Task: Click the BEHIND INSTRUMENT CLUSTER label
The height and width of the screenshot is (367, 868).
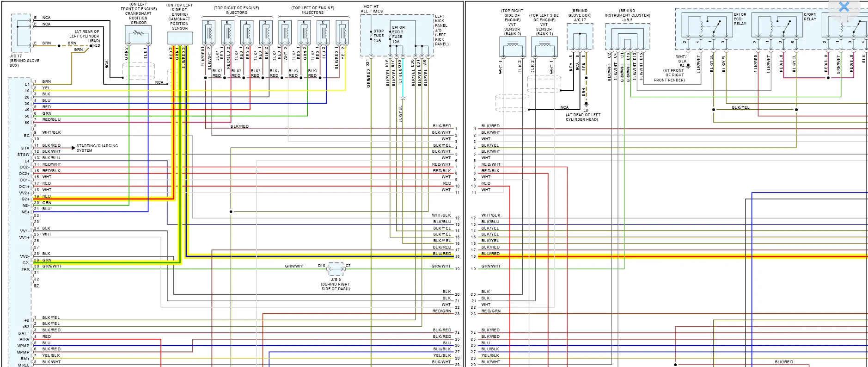Action: pos(627,13)
